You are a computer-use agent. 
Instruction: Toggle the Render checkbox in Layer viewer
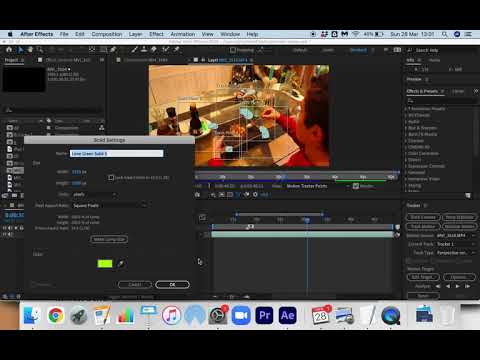pyautogui.click(x=356, y=186)
